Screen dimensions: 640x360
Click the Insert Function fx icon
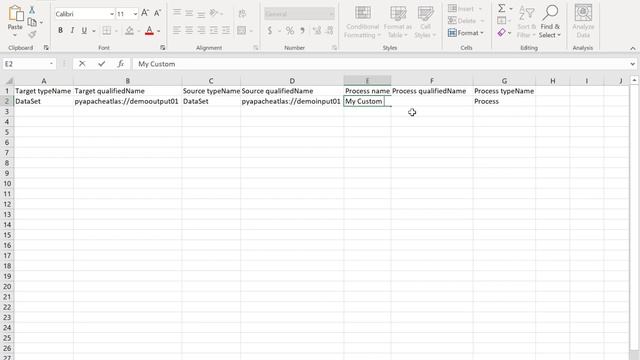pyautogui.click(x=120, y=64)
